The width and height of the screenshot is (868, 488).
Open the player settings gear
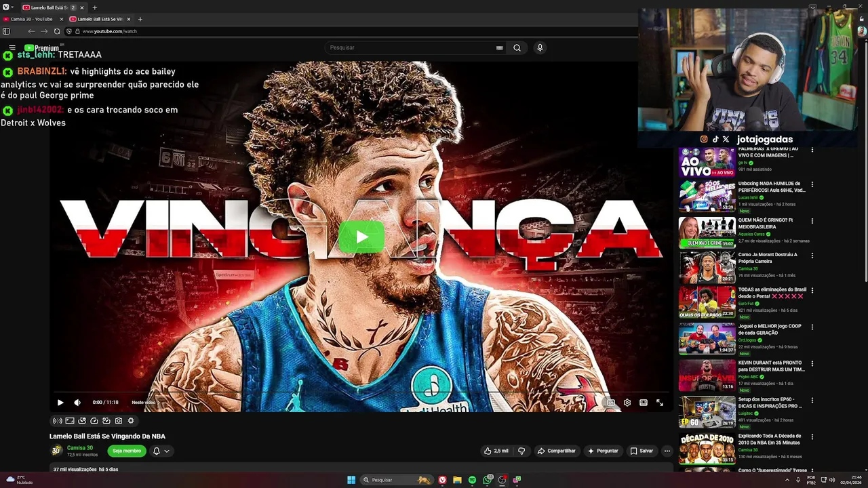pyautogui.click(x=627, y=403)
